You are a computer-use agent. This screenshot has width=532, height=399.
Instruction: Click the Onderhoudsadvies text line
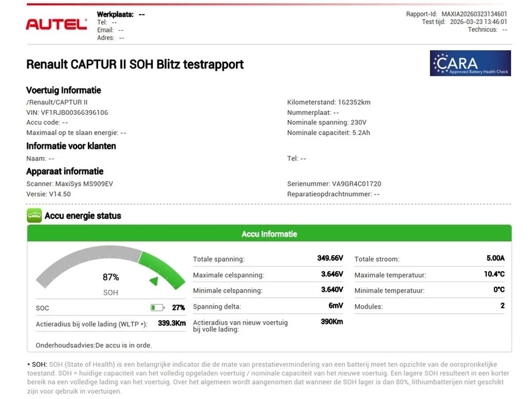tap(94, 345)
